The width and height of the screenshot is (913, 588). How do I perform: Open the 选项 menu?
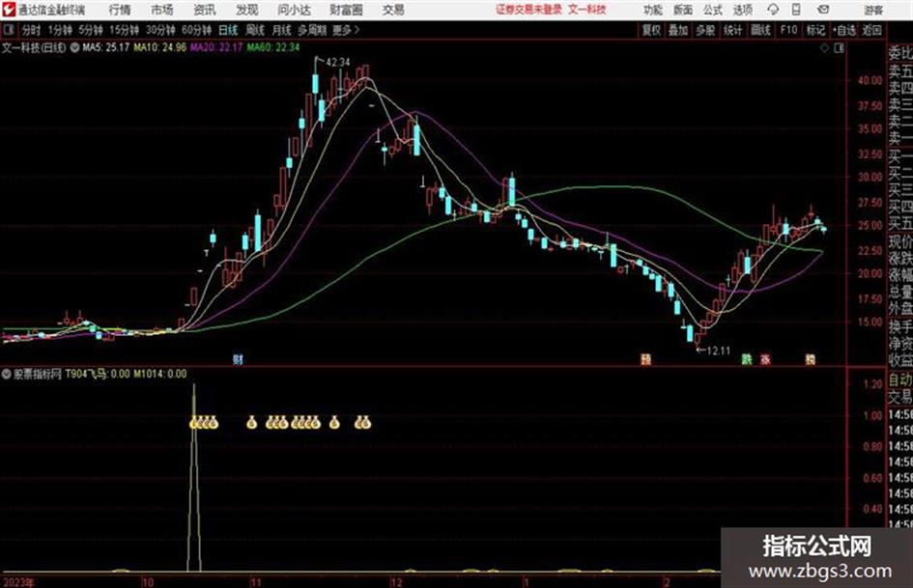tap(742, 10)
